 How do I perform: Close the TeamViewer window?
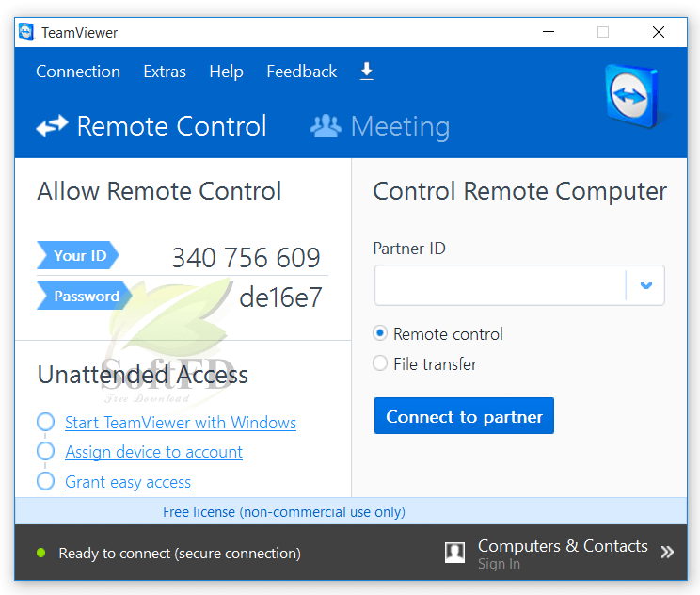659,32
